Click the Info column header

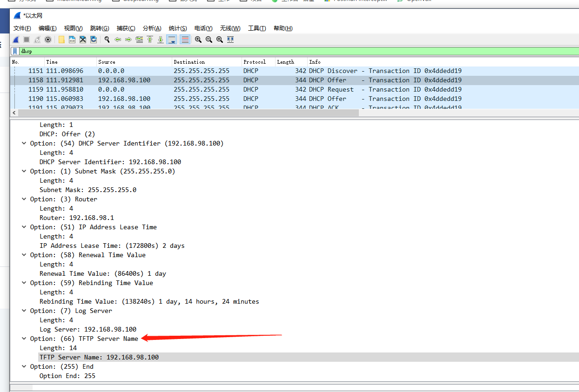coord(443,62)
